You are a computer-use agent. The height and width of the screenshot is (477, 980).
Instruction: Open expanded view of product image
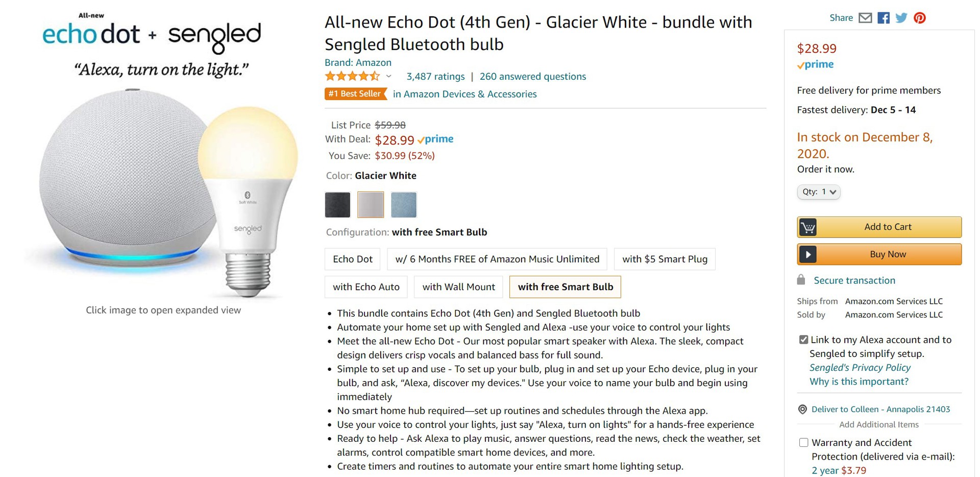tap(163, 194)
